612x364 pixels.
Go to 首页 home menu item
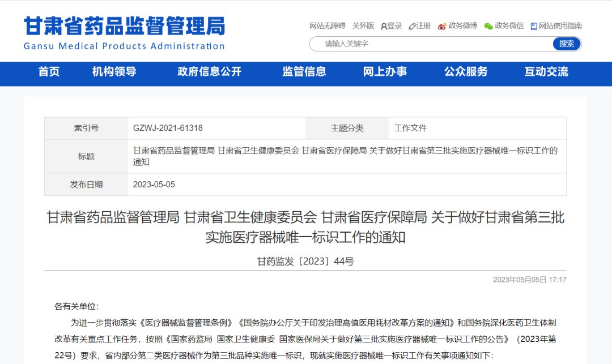[49, 72]
